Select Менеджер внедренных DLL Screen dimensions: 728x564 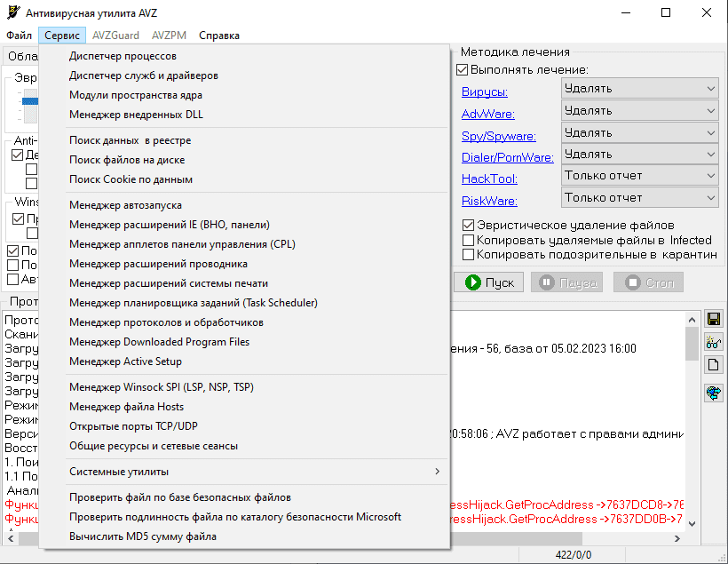click(245, 115)
